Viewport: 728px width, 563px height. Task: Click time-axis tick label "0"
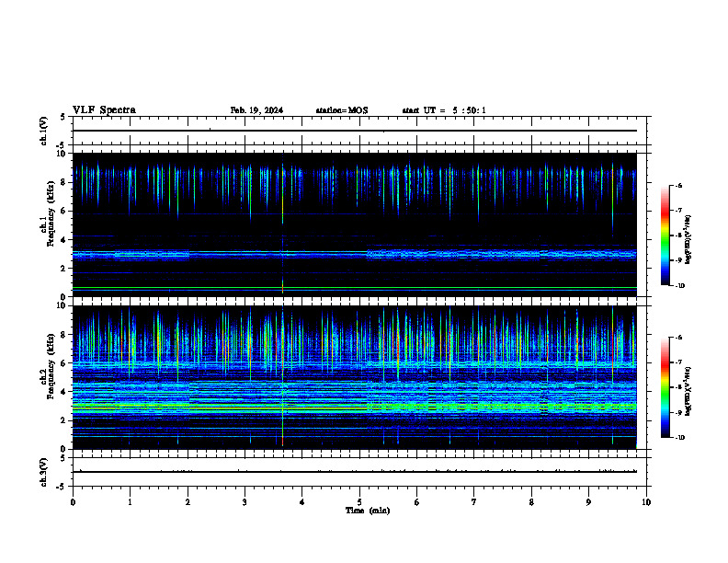pyautogui.click(x=73, y=502)
